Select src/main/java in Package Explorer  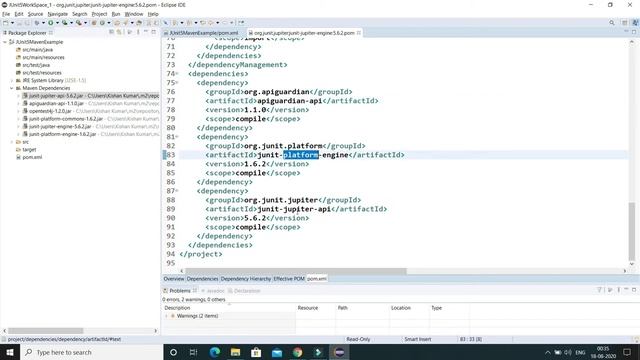click(x=37, y=50)
